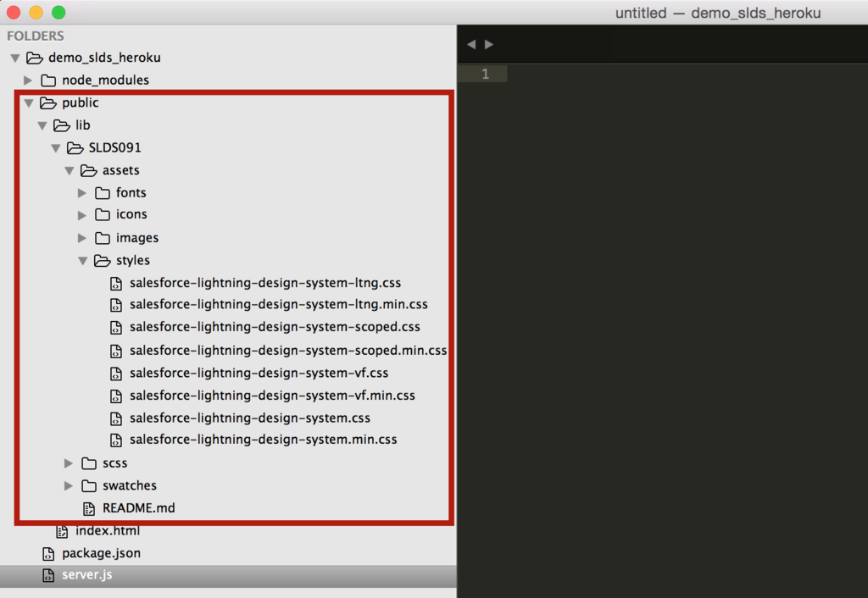Image resolution: width=868 pixels, height=598 pixels.
Task: Click the images folder icon
Action: (102, 237)
